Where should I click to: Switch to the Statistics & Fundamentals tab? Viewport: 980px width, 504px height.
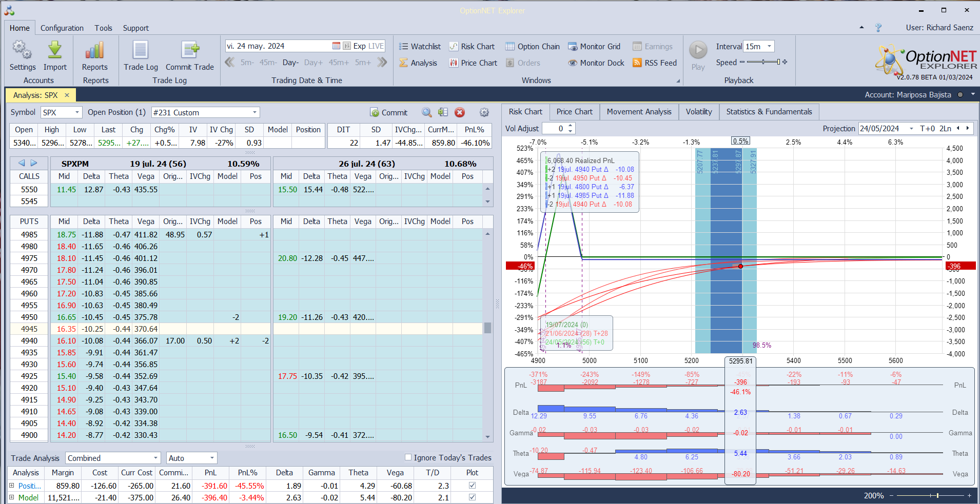pos(769,112)
